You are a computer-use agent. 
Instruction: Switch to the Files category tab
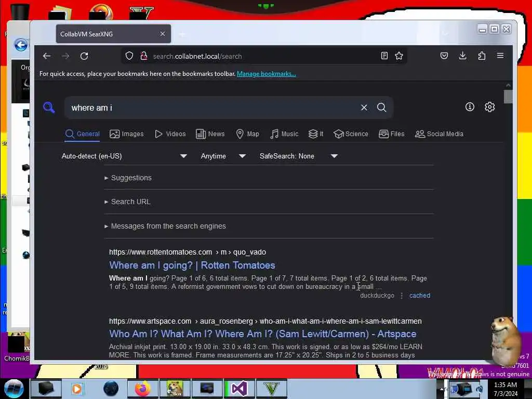392,134
